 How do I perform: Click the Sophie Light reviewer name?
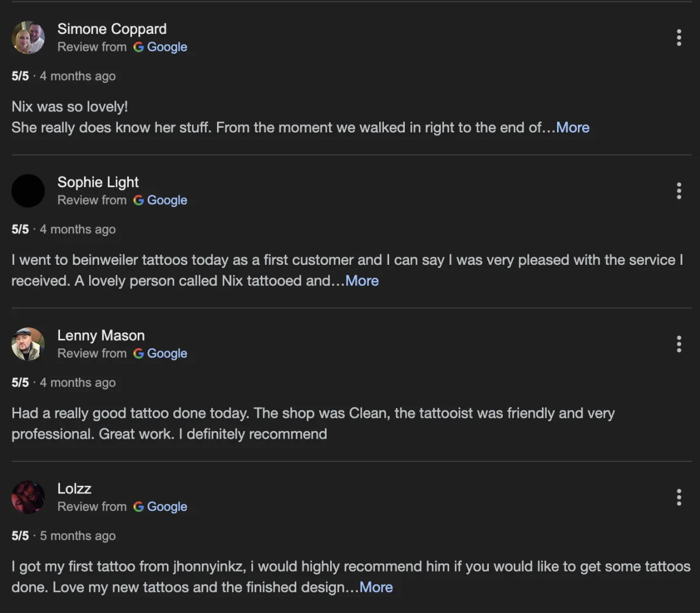click(98, 183)
